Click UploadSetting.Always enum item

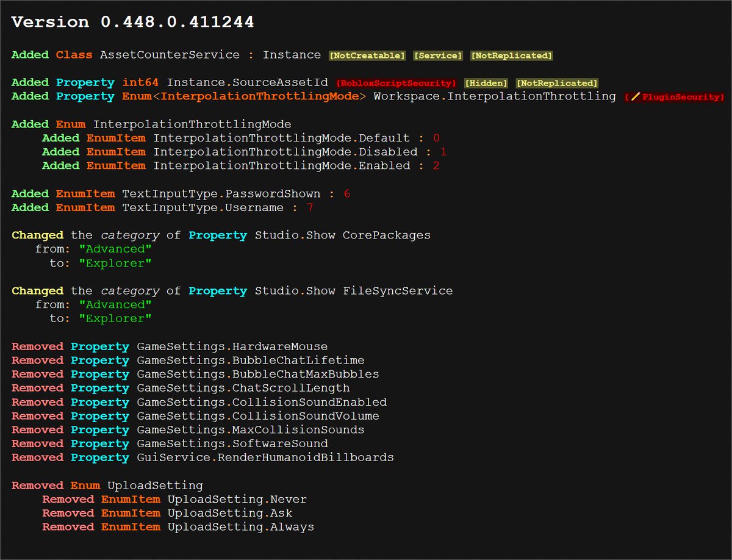pos(241,527)
